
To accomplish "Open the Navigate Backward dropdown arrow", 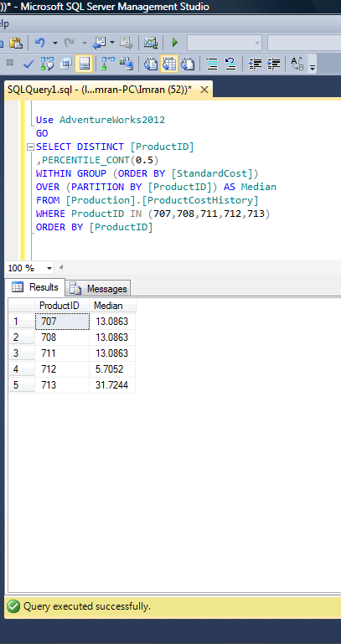I will coord(112,43).
